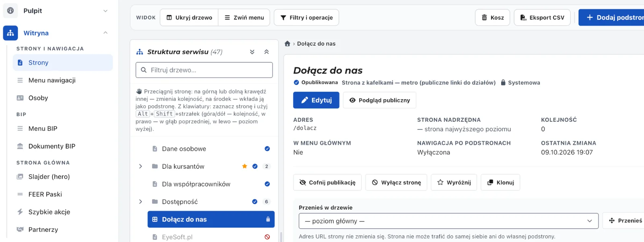The width and height of the screenshot is (644, 242).
Task: Select Dane osobowe tree row
Action: point(211,149)
